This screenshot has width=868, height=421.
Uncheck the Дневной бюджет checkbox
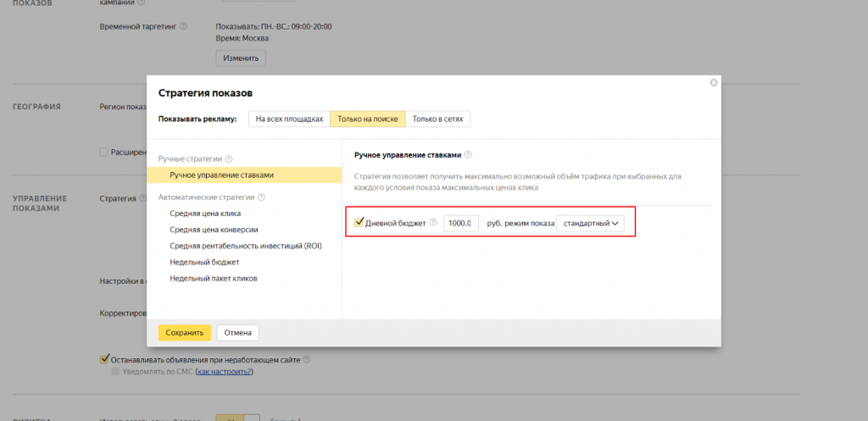tap(359, 223)
